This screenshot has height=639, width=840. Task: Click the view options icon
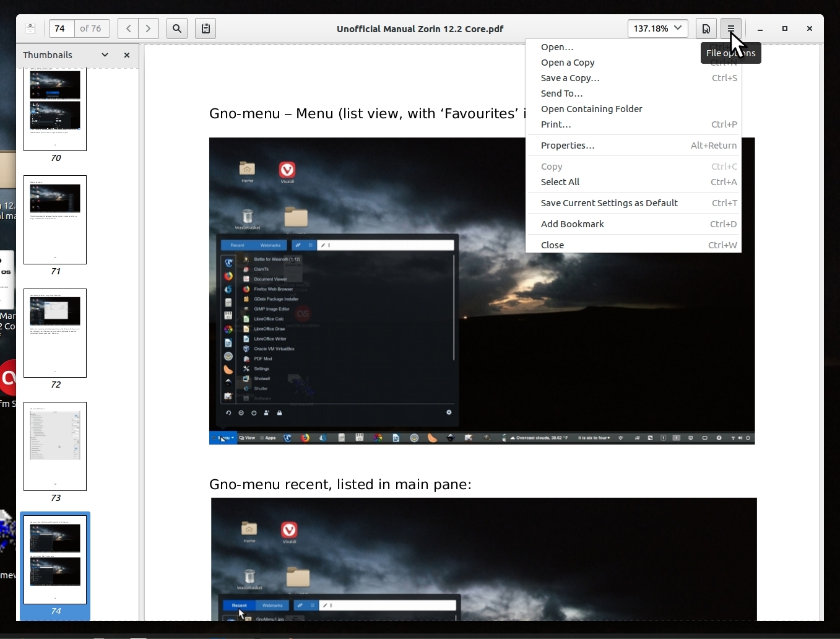706,28
